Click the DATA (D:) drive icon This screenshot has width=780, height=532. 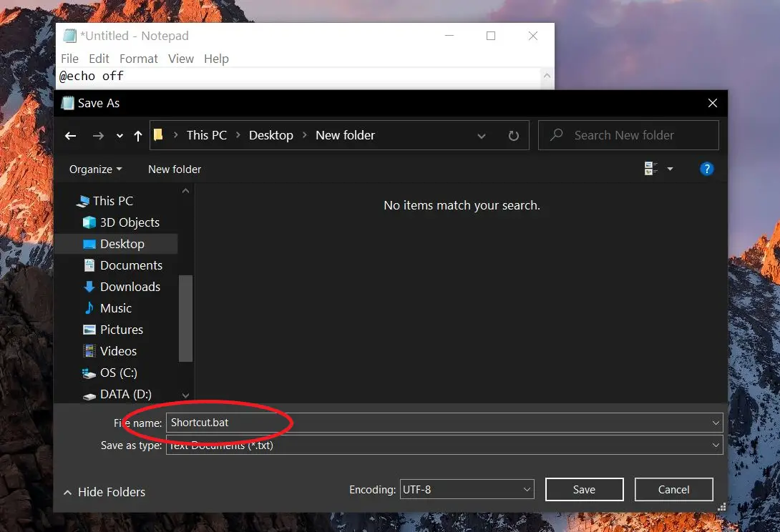pos(89,395)
